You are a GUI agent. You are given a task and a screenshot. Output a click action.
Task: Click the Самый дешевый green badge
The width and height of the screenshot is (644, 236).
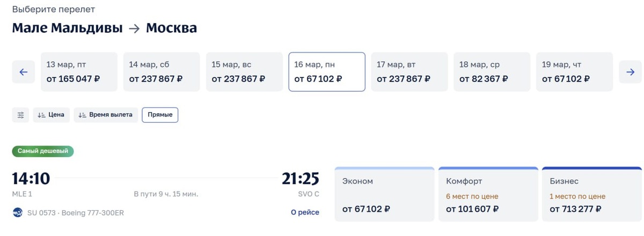point(43,151)
